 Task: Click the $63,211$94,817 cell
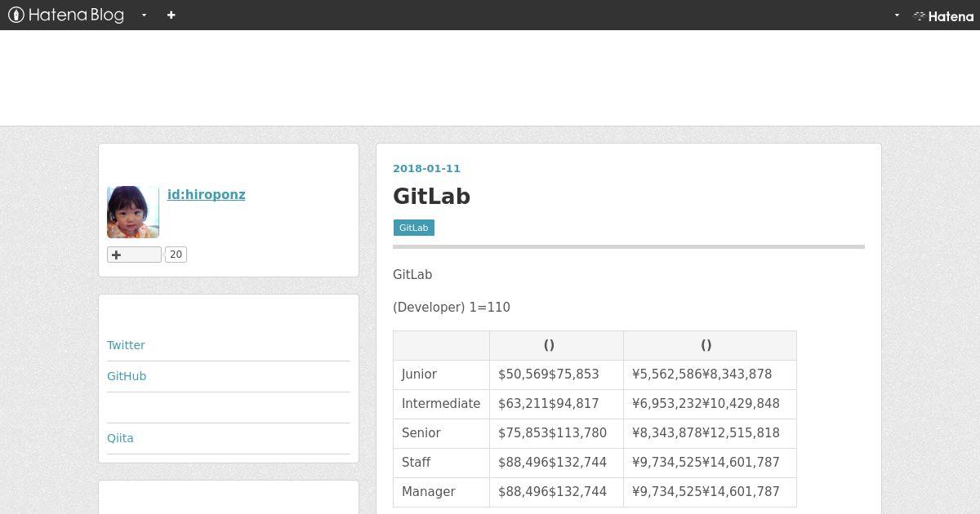[557, 404]
